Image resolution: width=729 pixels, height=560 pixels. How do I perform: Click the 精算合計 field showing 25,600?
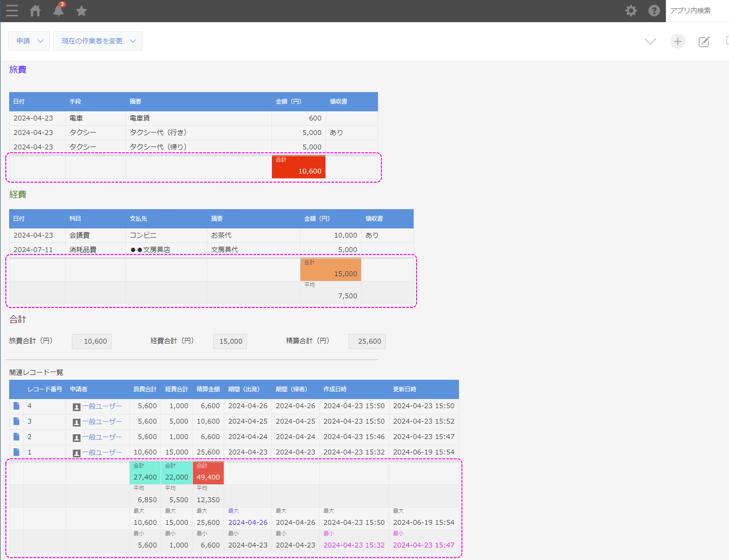click(367, 341)
